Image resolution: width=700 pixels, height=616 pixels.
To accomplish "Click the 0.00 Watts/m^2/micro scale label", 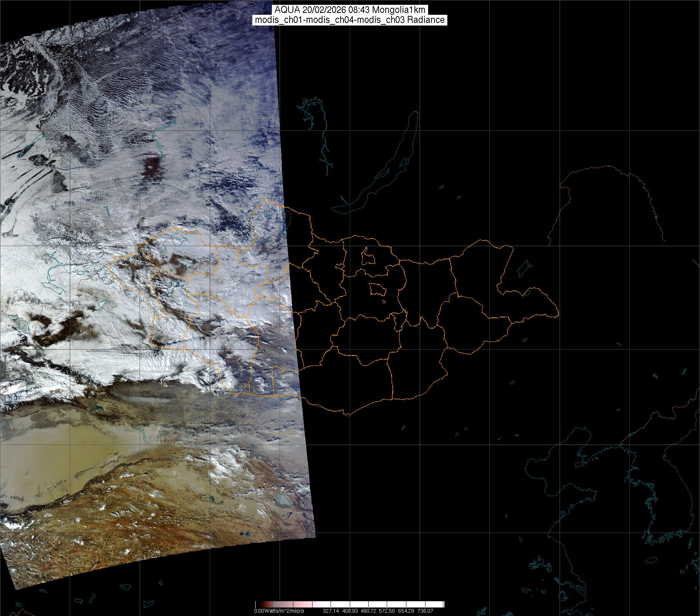I will tap(279, 611).
